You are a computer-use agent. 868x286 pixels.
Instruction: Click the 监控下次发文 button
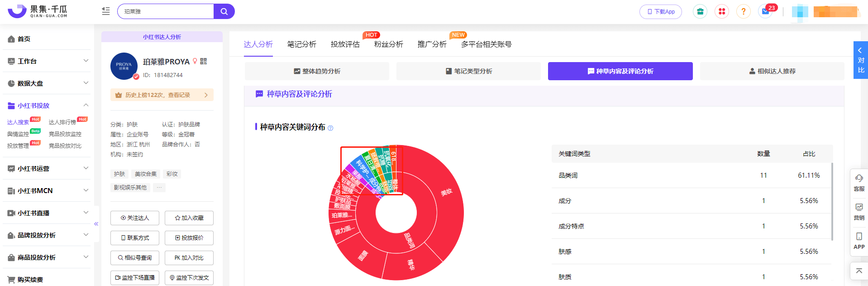pos(189,278)
